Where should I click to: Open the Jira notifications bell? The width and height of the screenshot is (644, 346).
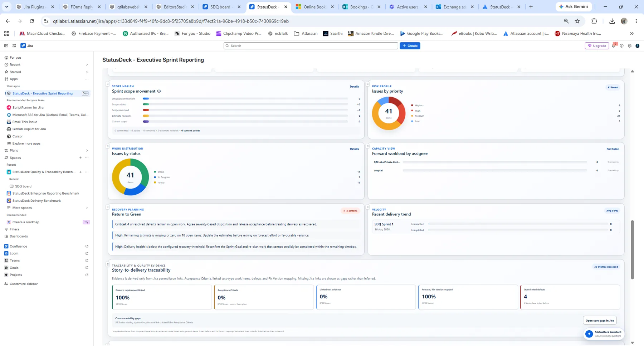pos(614,46)
